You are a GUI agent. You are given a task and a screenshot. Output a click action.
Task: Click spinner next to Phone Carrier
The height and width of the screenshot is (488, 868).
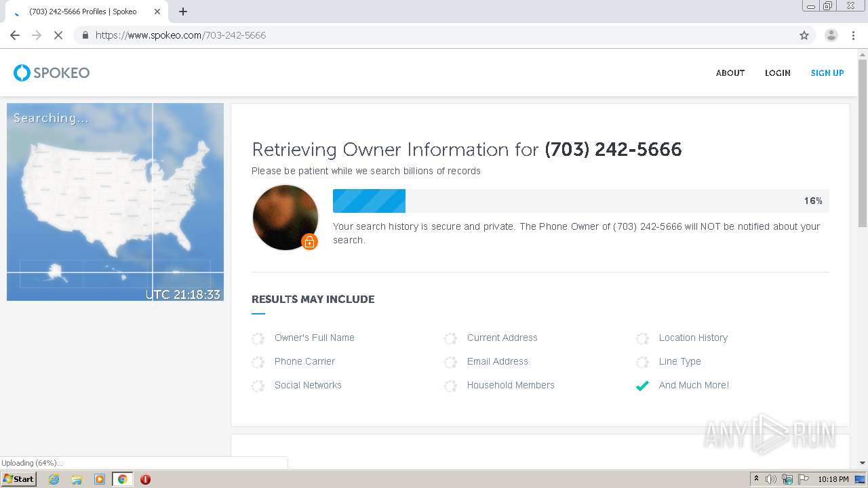point(258,362)
